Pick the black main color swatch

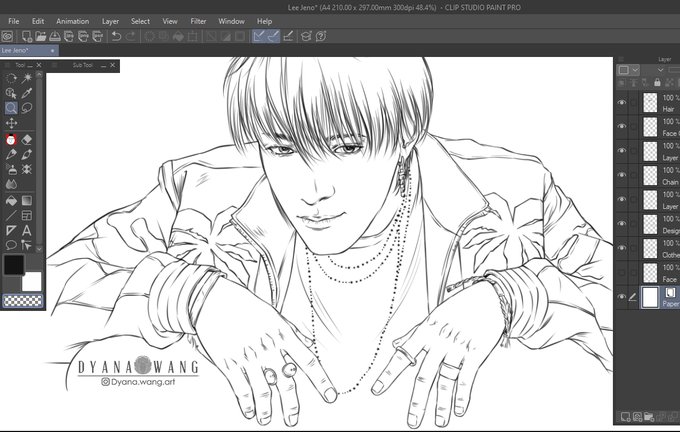coord(14,264)
